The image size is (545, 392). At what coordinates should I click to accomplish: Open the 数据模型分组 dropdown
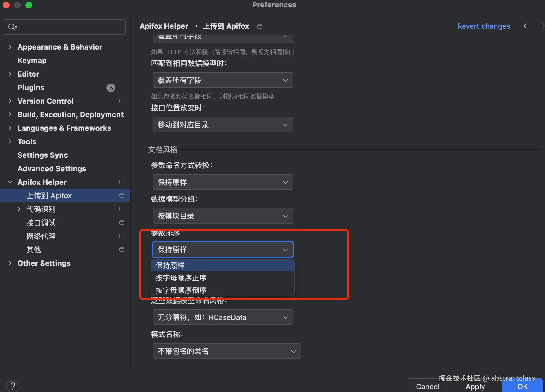223,216
